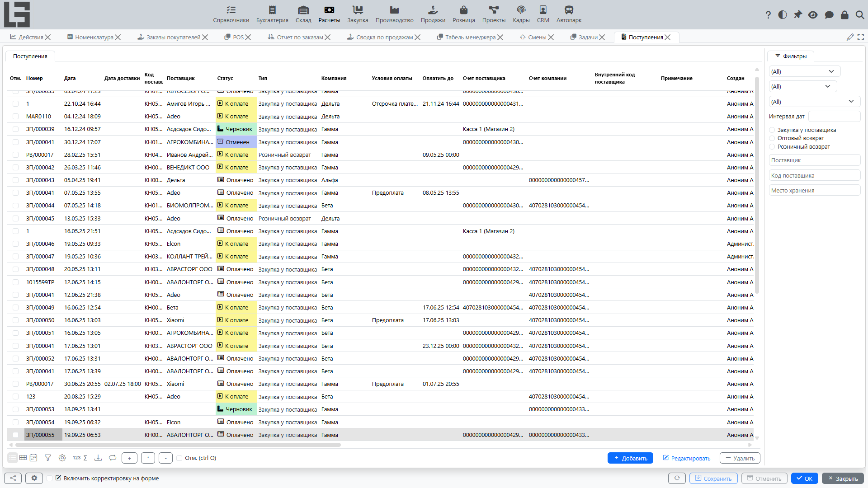Viewport: 868px width, 488px height.
Task: Switch to the Номенклатура tab
Action: coord(94,37)
